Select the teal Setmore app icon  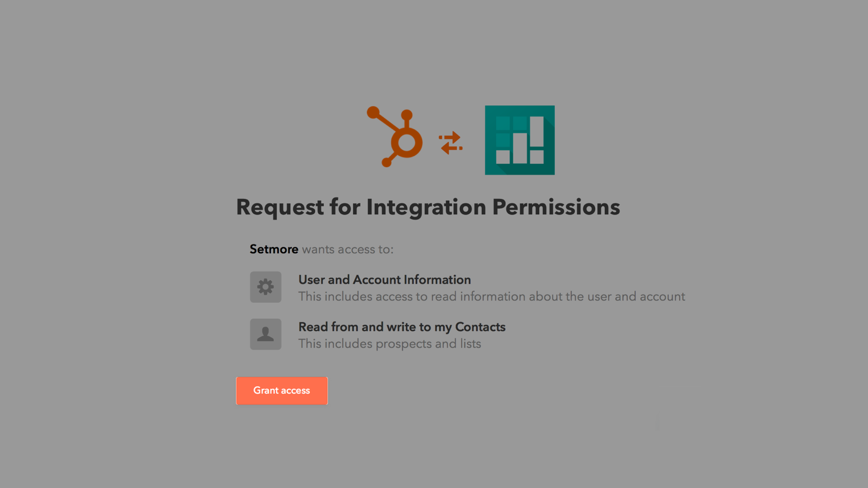coord(519,140)
